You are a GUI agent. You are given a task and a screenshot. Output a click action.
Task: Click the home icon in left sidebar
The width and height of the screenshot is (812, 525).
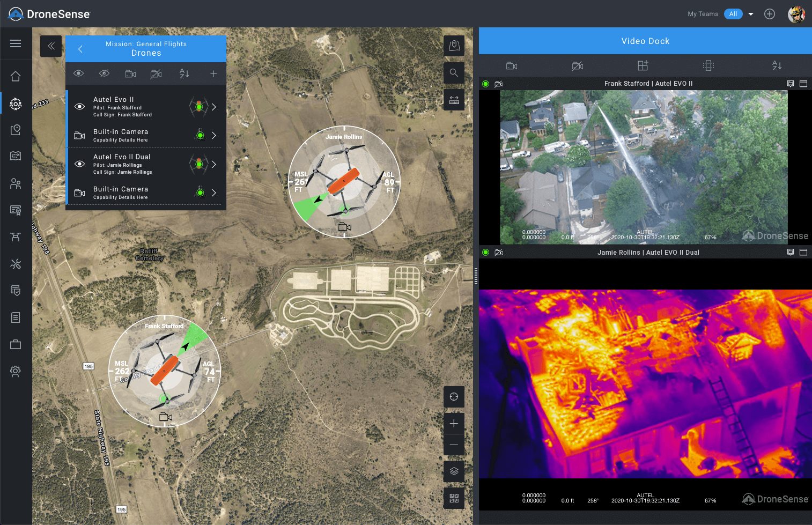16,77
